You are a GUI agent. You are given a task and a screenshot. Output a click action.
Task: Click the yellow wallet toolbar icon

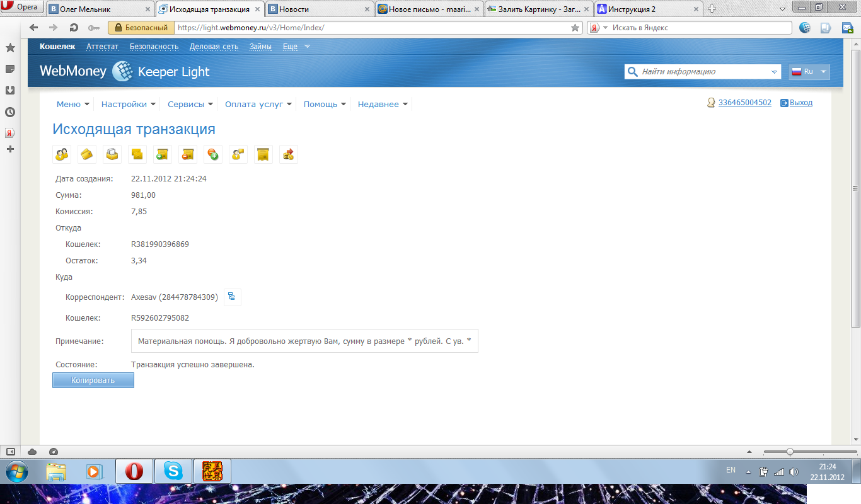tap(87, 154)
